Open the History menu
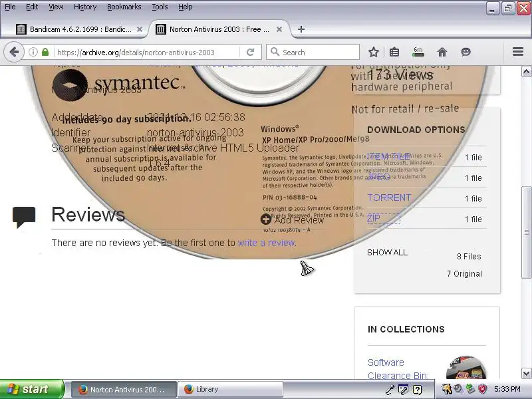 point(85,7)
